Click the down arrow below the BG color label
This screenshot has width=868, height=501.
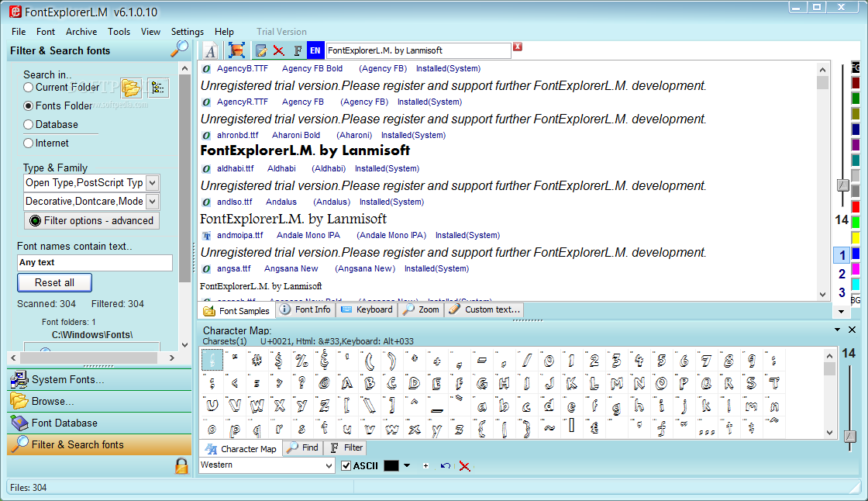click(842, 312)
